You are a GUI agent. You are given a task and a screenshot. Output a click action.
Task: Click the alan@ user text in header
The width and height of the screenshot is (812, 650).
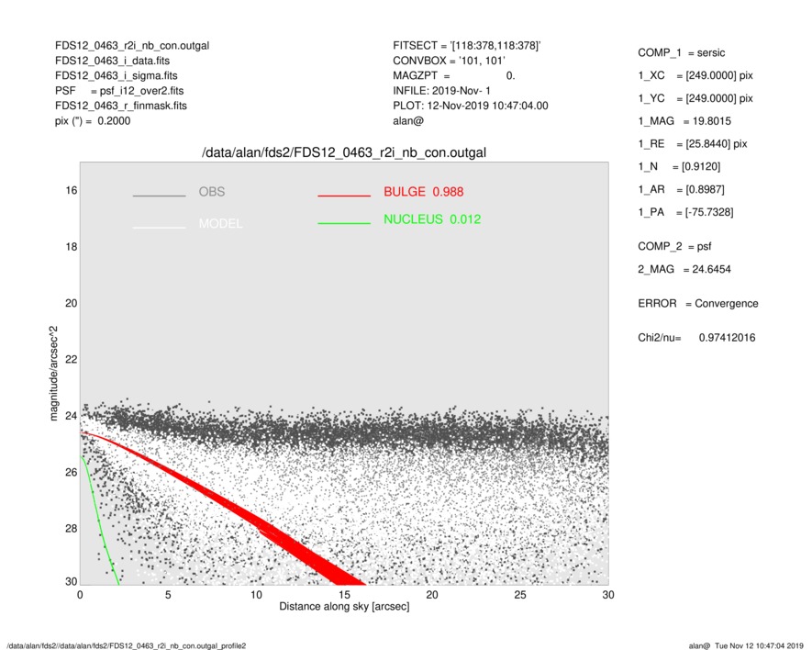click(408, 121)
